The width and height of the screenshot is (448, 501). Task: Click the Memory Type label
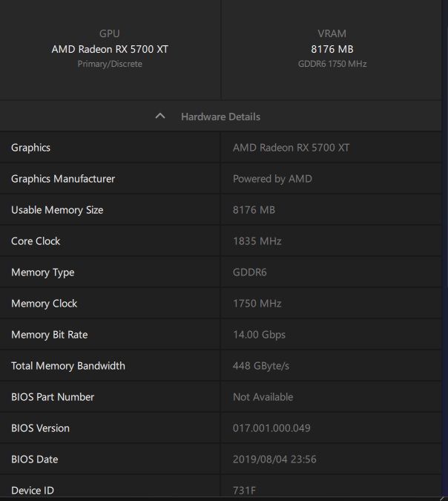pyautogui.click(x=43, y=272)
